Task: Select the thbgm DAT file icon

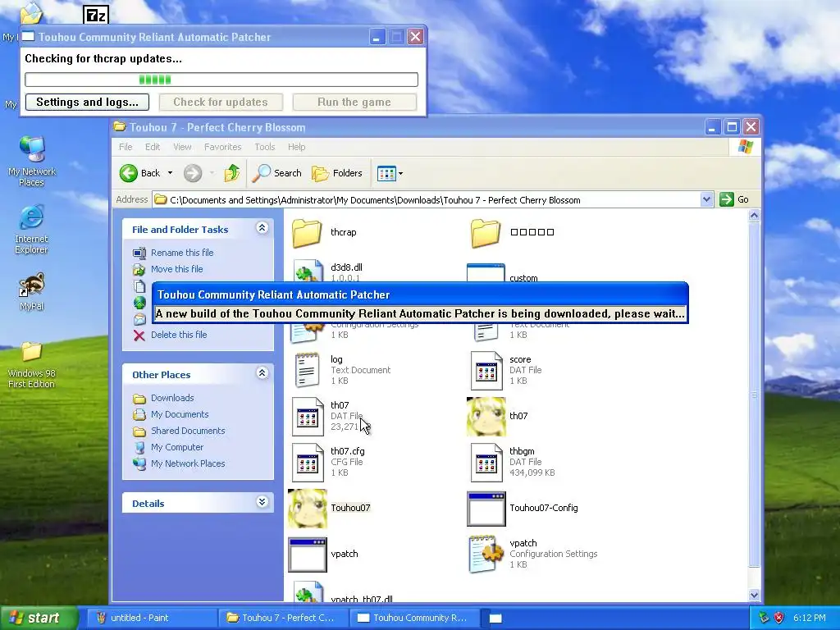Action: (486, 462)
